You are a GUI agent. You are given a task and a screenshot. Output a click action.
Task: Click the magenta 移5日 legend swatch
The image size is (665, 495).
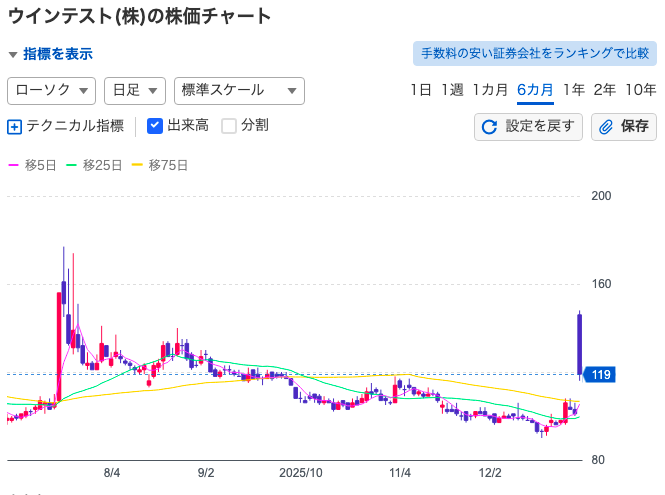coord(14,165)
